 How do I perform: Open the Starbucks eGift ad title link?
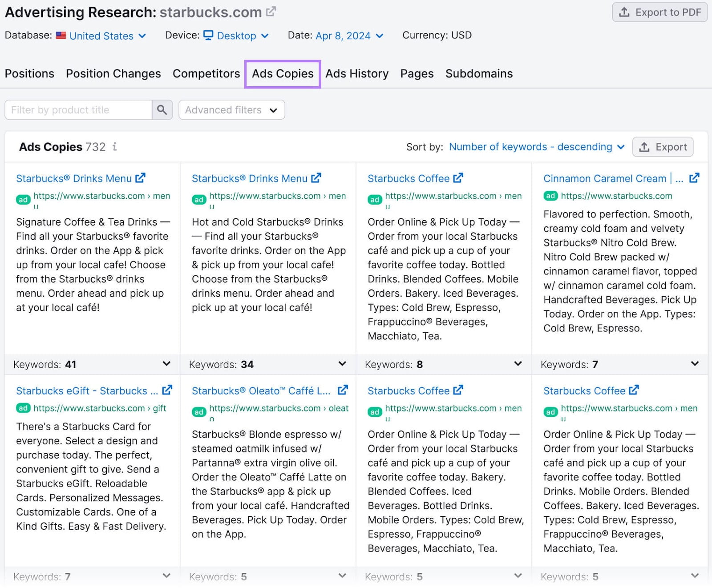click(x=87, y=391)
